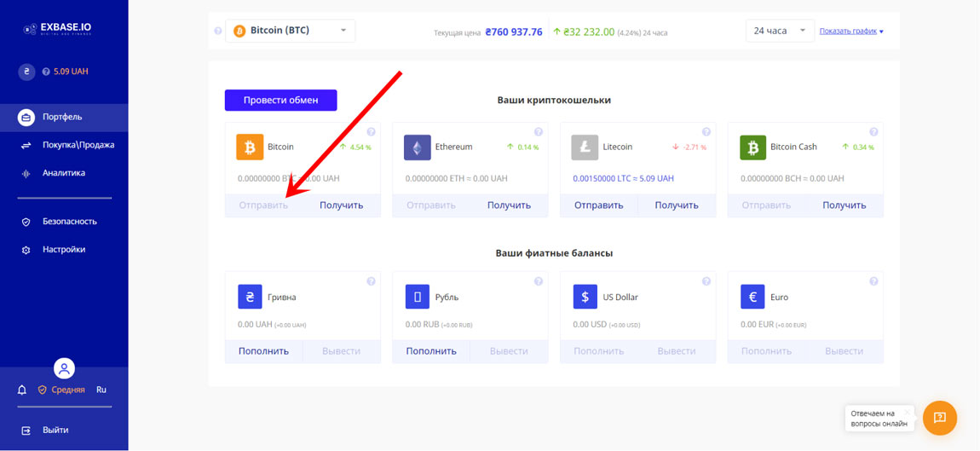
Task: Click the orange Bitcoin wallet icon
Action: pos(250,147)
